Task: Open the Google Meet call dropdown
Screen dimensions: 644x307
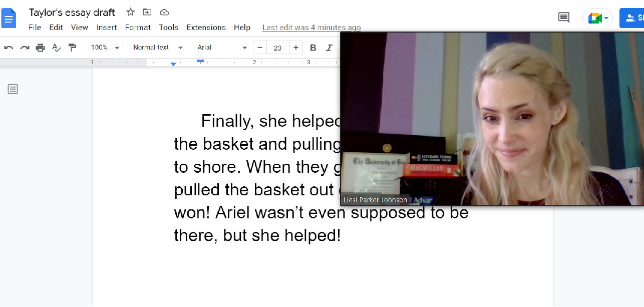Action: (x=598, y=19)
